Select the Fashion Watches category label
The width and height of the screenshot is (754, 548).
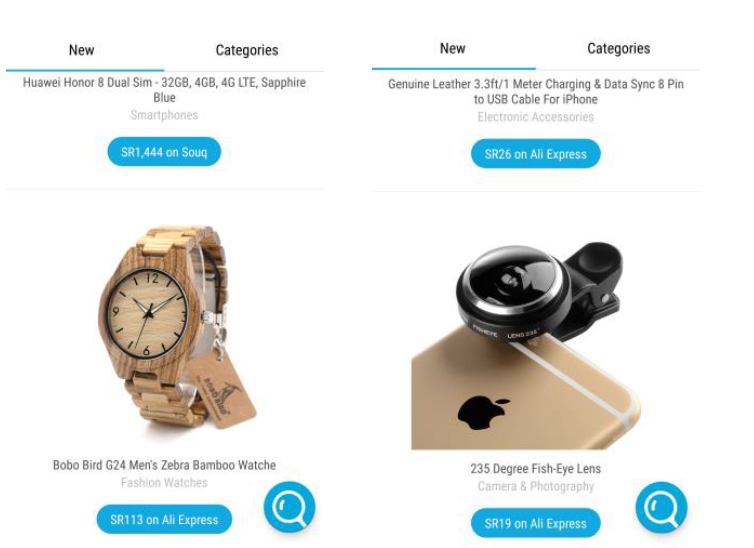coord(164,483)
